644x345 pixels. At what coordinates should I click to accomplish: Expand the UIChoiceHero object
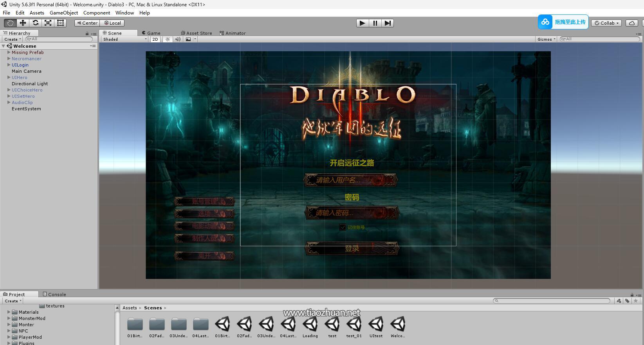pyautogui.click(x=9, y=90)
